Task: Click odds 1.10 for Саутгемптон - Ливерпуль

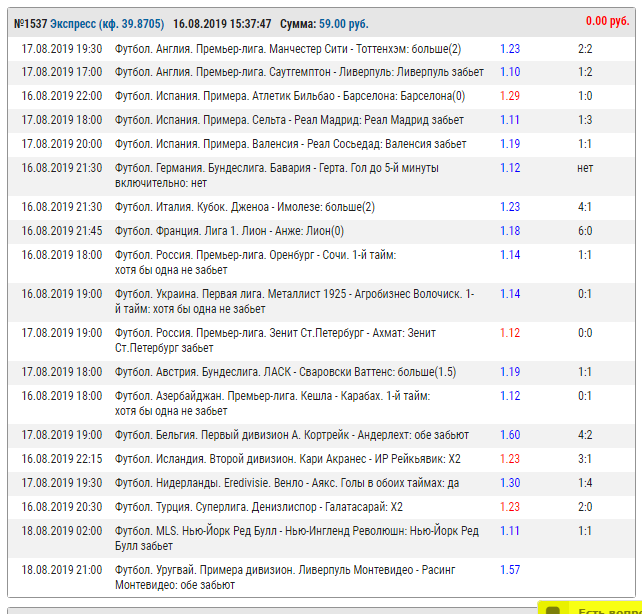Action: coord(510,72)
